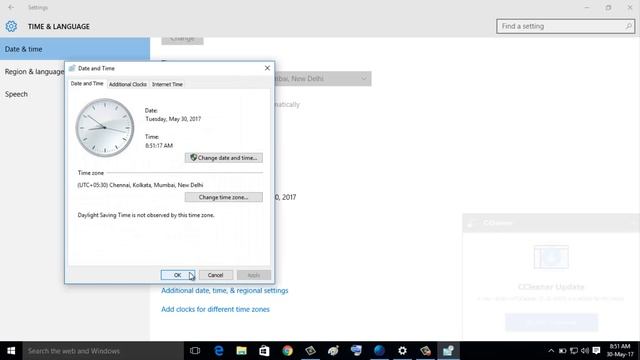Open the Windows Store taskbar icon
Screen dimensions: 640x360
[264, 351]
